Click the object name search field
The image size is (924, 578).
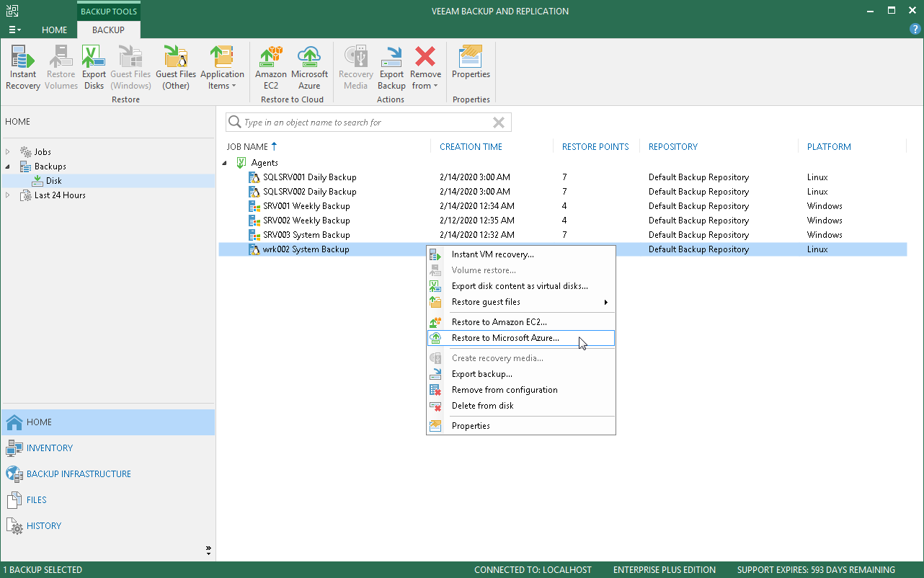(x=364, y=123)
